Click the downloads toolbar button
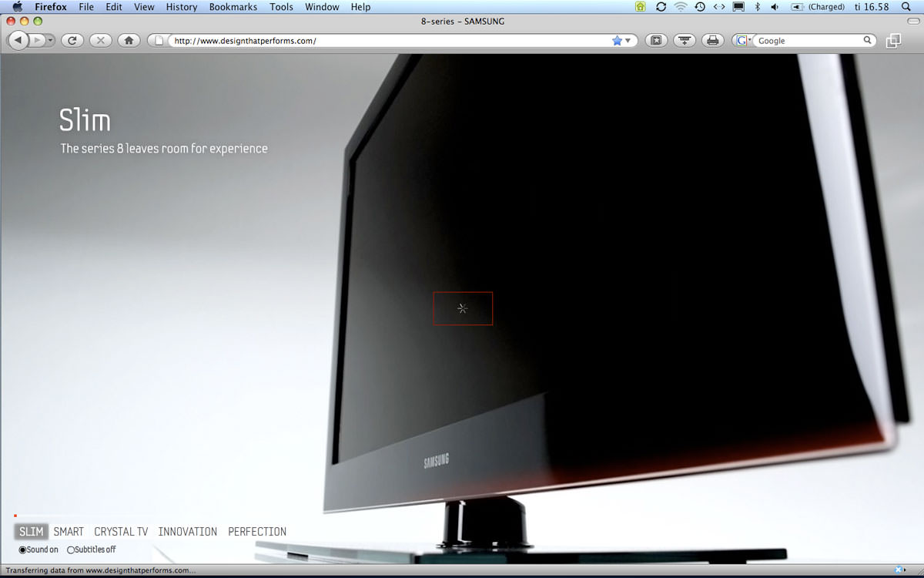This screenshot has height=578, width=924. click(685, 40)
